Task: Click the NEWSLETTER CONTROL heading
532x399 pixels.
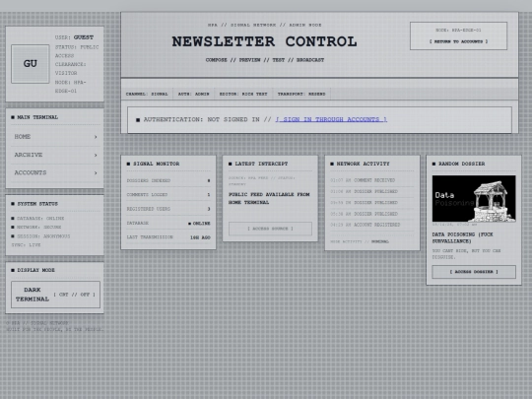Action: pos(264,41)
